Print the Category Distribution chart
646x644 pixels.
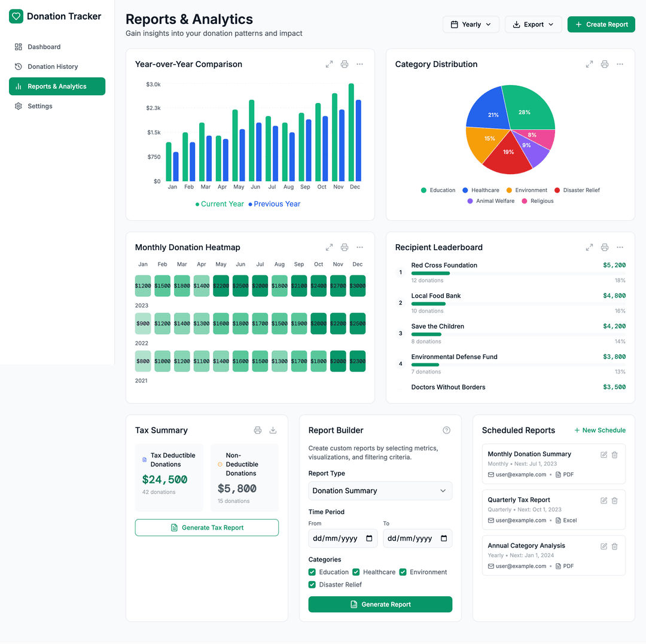tap(605, 64)
